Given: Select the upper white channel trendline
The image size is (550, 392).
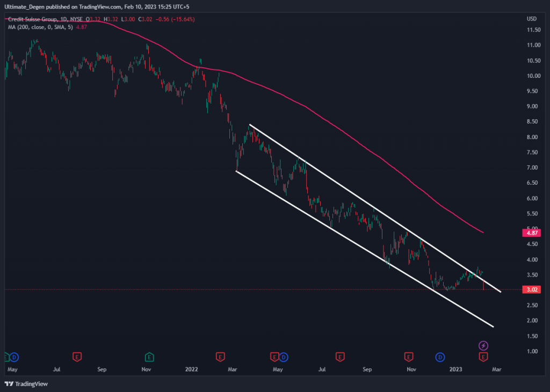Looking at the screenshot, I should coord(375,208).
